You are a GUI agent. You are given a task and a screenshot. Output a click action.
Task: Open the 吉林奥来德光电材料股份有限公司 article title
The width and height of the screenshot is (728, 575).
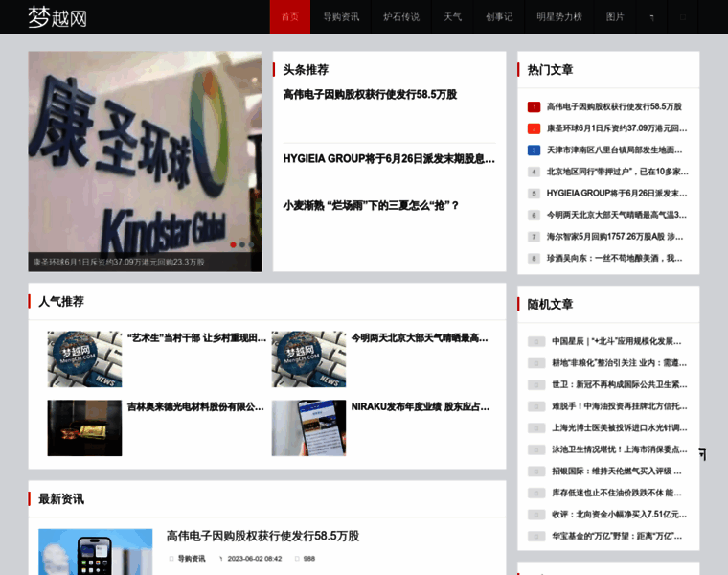coord(195,407)
